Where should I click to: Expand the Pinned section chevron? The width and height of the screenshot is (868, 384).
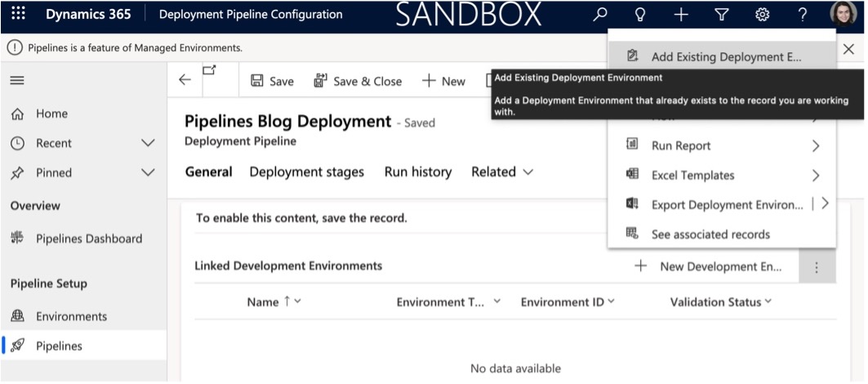tap(148, 172)
